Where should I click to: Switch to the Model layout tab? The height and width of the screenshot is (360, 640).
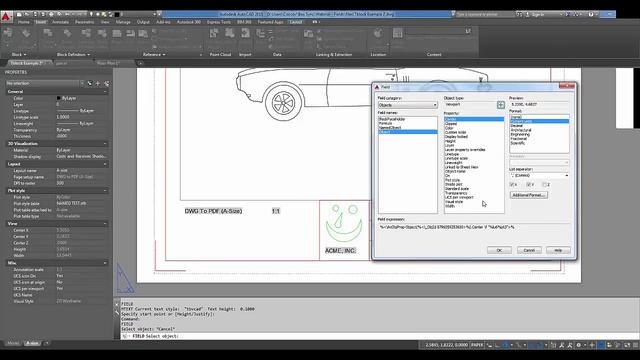[13, 343]
